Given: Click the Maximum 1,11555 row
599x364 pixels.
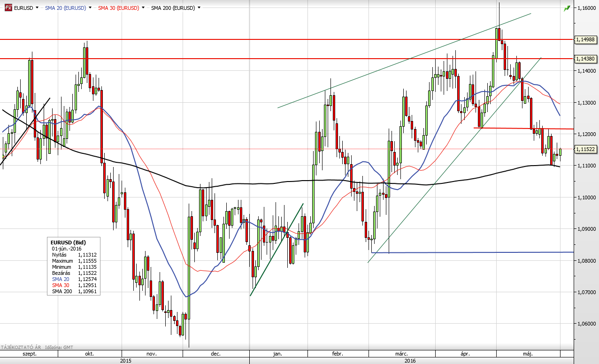Looking at the screenshot, I should tap(74, 261).
